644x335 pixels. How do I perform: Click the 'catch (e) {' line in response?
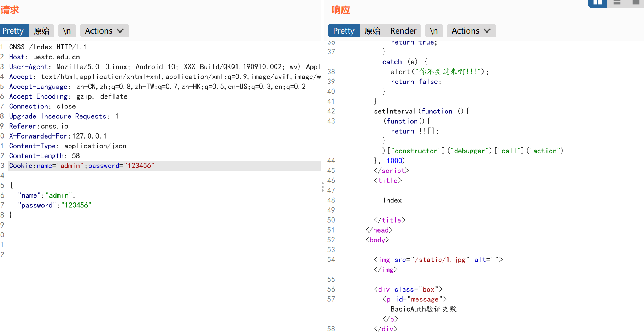(405, 62)
